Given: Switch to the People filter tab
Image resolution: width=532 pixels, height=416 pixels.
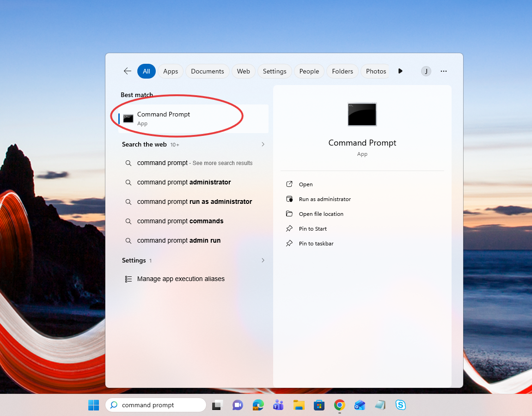Looking at the screenshot, I should point(309,71).
